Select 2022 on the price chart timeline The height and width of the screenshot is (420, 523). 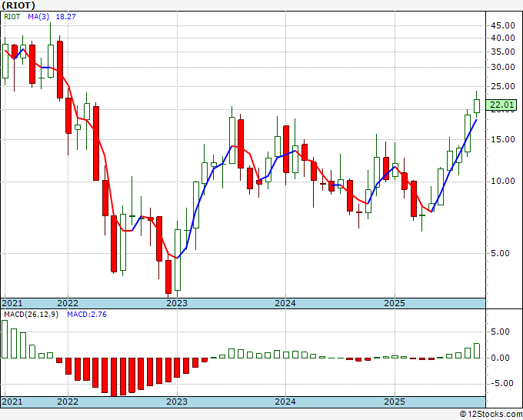68,304
